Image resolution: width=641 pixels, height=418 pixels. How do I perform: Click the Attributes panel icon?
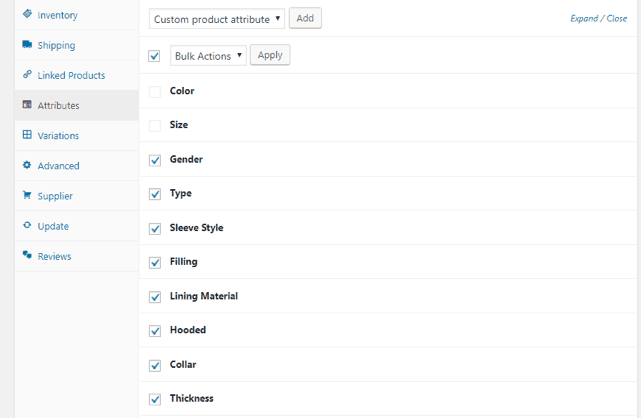click(x=27, y=105)
